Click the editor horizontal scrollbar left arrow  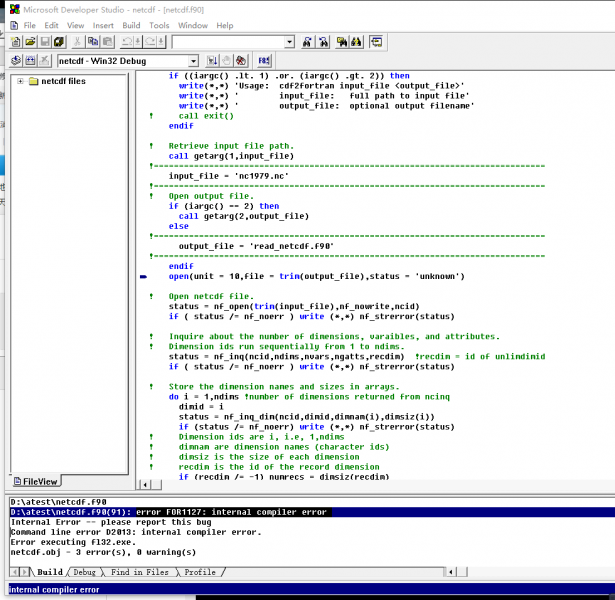[143, 484]
